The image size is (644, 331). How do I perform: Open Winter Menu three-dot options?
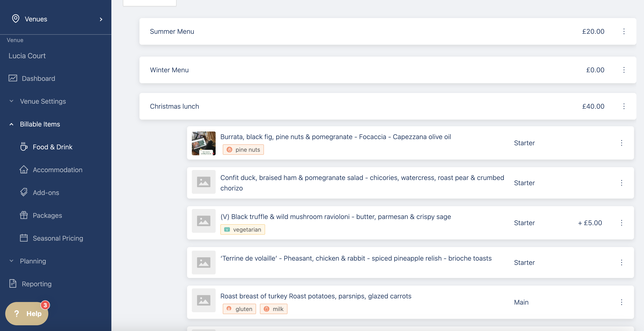point(624,70)
